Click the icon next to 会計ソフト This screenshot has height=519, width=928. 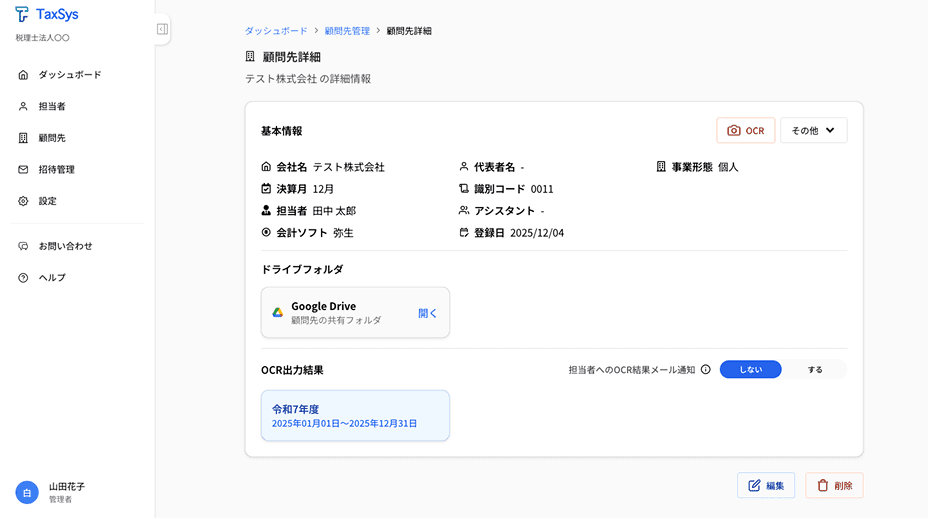pyautogui.click(x=266, y=233)
